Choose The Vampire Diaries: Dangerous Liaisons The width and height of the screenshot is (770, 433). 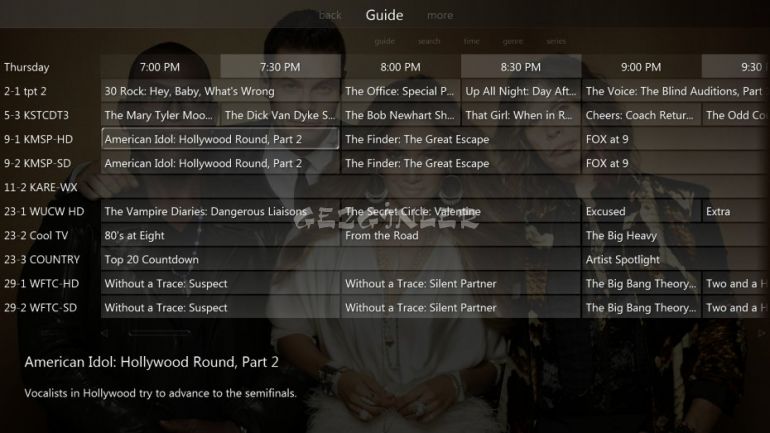pos(220,212)
